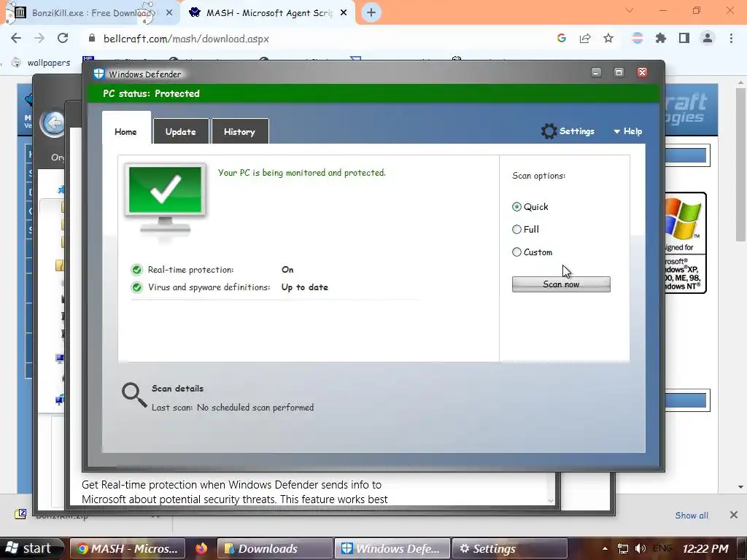This screenshot has height=560, width=747.
Task: Click the Scan now button
Action: coord(561,284)
